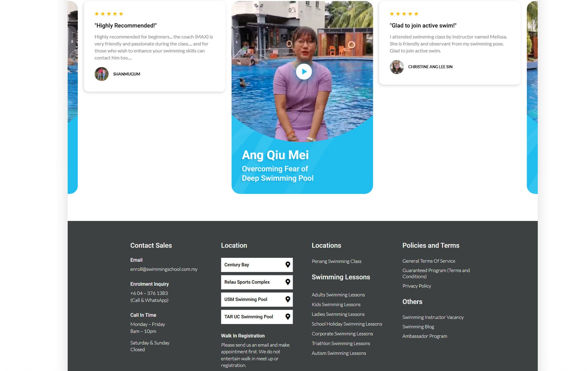Open the Penang Swimming Class link

pyautogui.click(x=336, y=261)
